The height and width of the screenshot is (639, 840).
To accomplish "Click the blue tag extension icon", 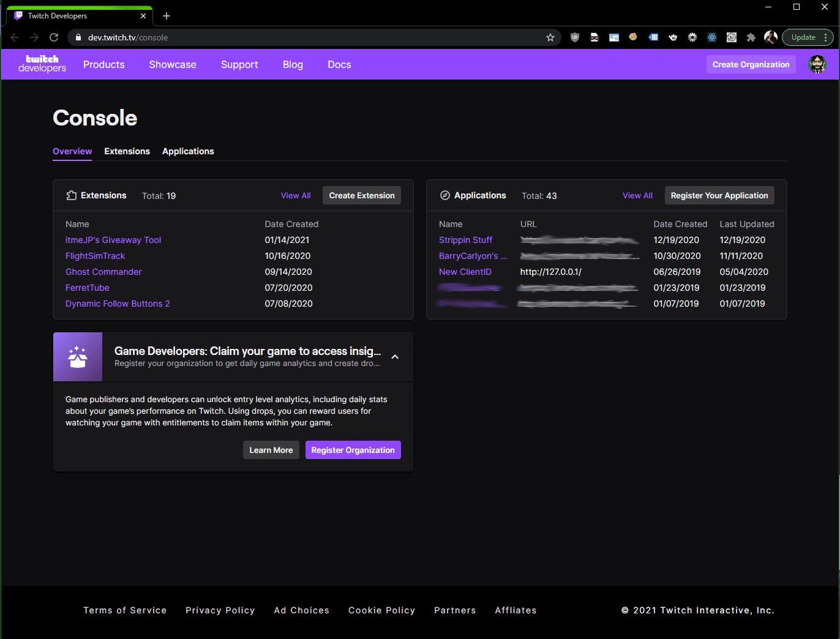I will coord(653,37).
